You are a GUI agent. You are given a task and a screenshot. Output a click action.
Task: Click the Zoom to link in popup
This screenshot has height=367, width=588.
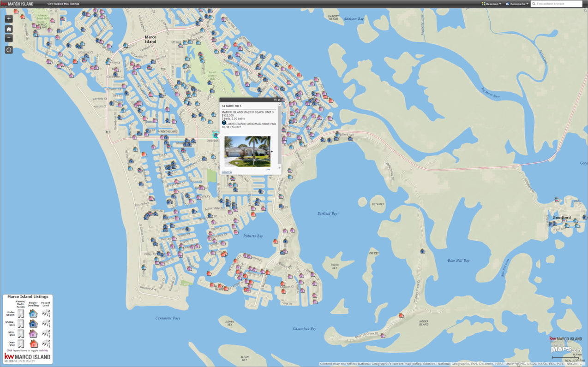click(227, 172)
